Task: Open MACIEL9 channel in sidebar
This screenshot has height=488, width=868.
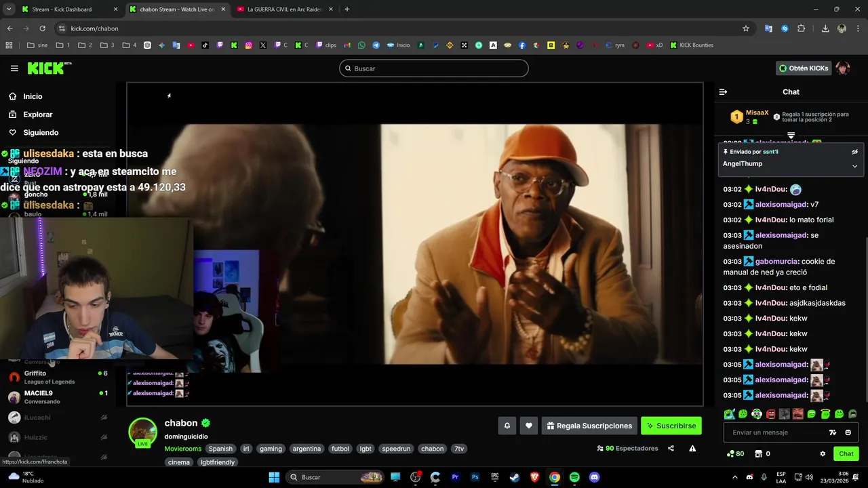Action: [58, 397]
